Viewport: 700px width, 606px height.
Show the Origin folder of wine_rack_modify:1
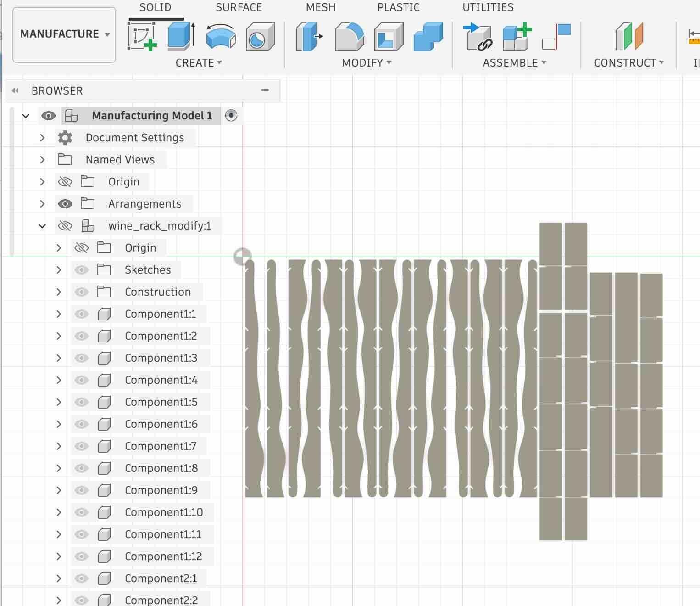coord(81,247)
